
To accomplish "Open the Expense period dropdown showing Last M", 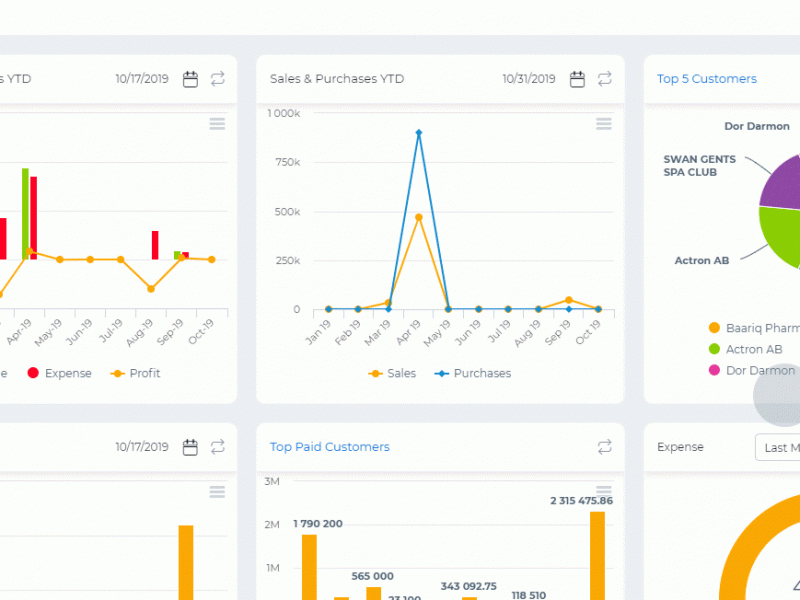I will coord(778,447).
